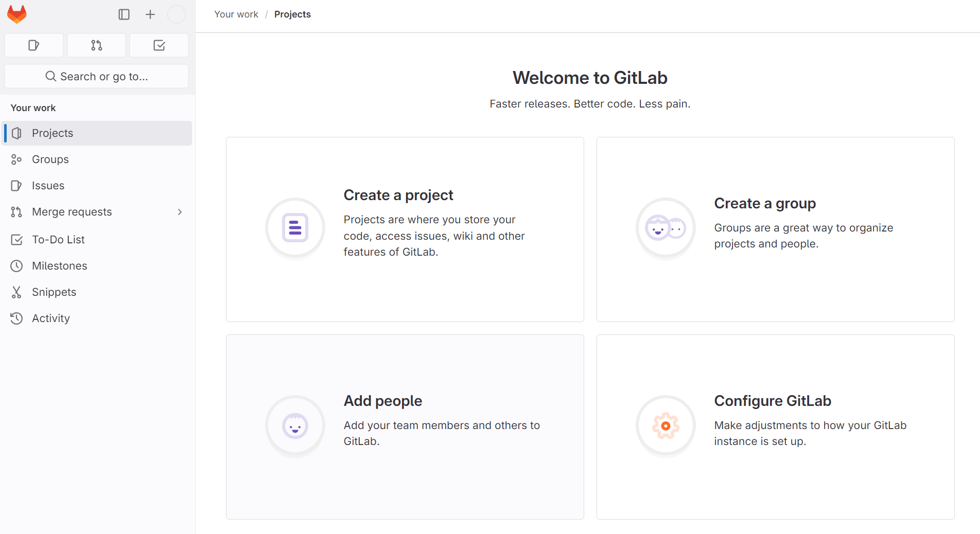
Task: Click the Snippets scissors icon
Action: click(16, 292)
